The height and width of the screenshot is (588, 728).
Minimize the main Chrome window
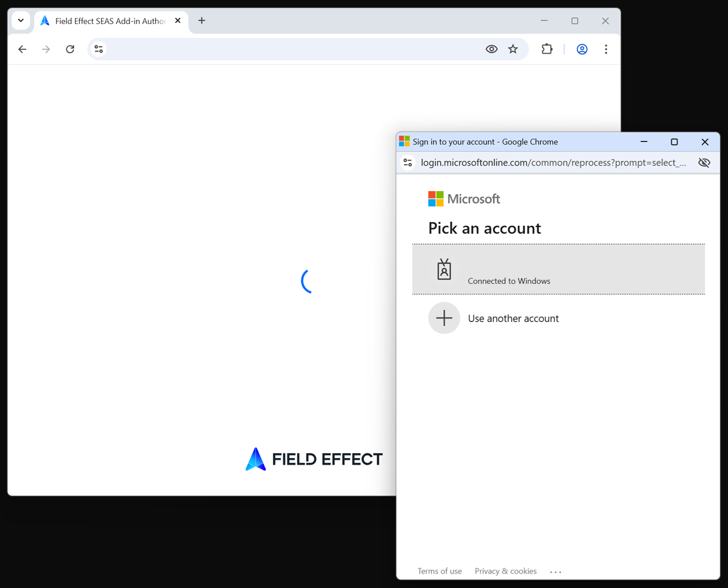pos(544,21)
